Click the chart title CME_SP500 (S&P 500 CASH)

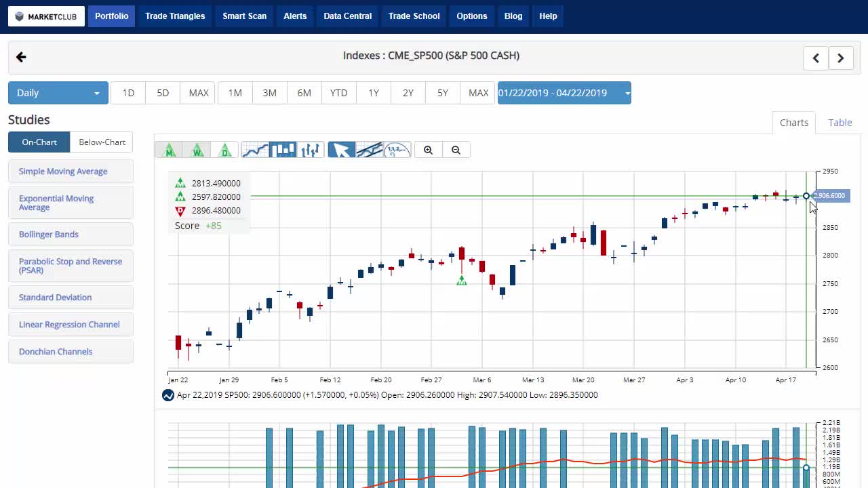(431, 56)
